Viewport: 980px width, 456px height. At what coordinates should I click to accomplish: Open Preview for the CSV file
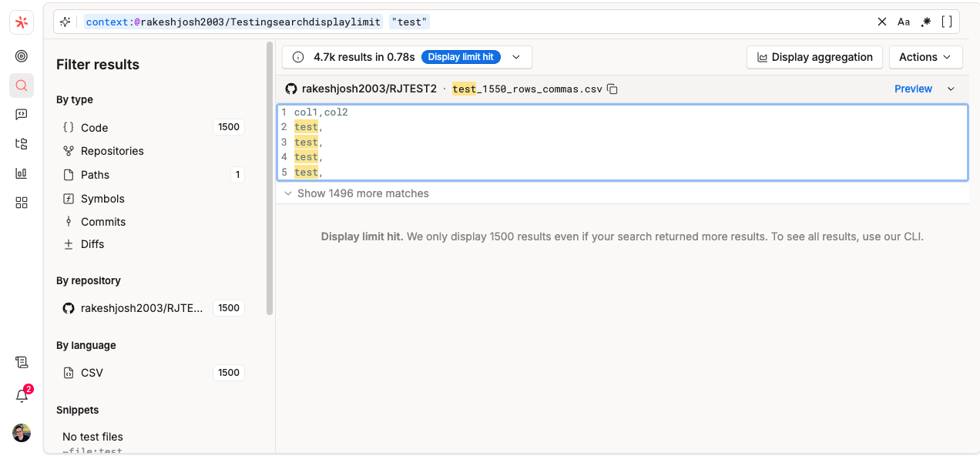pyautogui.click(x=913, y=89)
